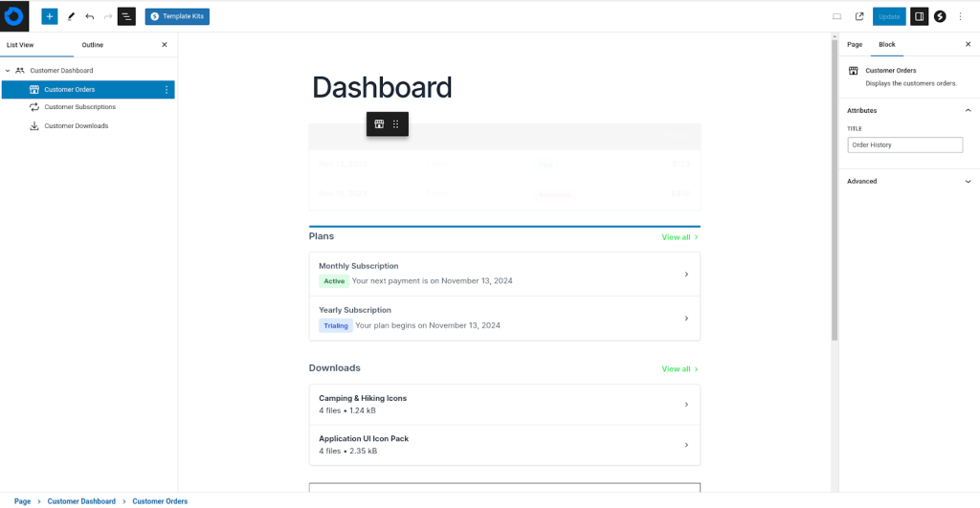Open the Template Kits button
Screen dimensions: 980x508
click(177, 16)
